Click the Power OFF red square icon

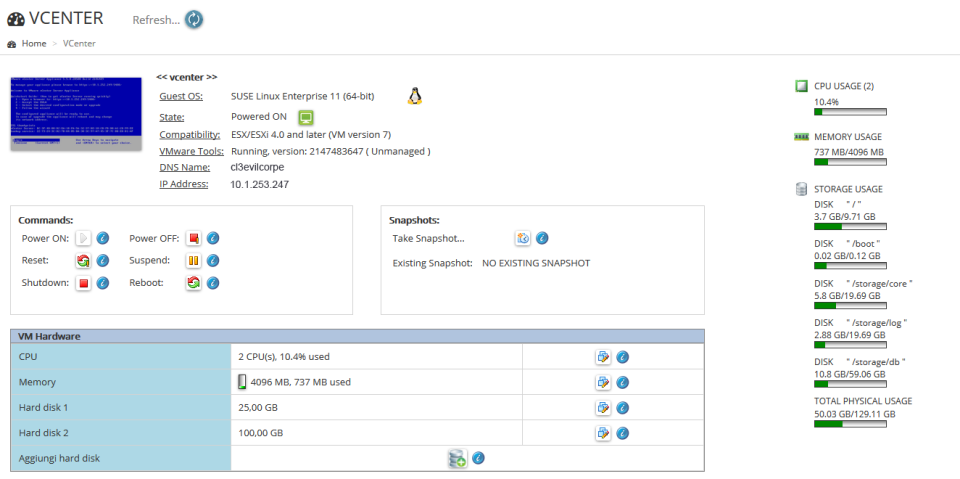[x=194, y=238]
